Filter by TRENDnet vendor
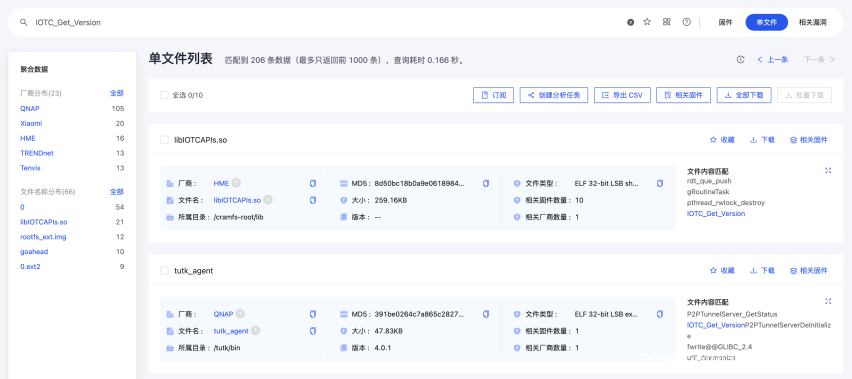Viewport: 852px width, 379px height. tap(37, 153)
